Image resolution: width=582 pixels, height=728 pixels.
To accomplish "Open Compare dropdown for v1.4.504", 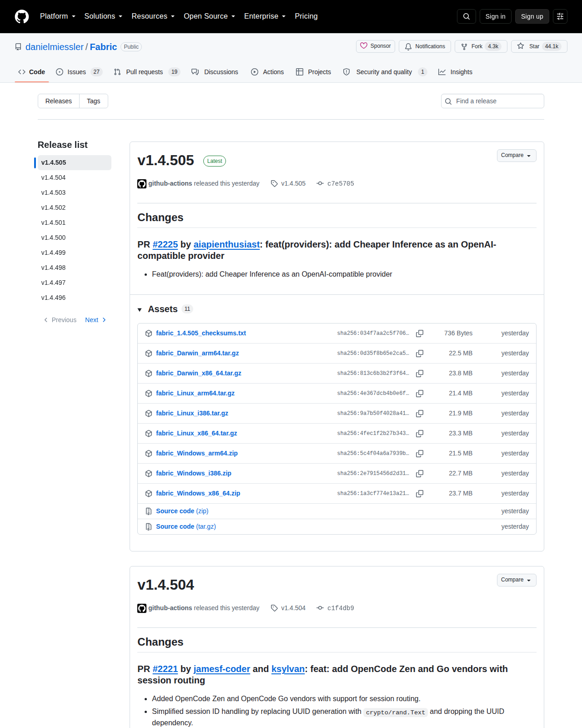I will 517,580.
